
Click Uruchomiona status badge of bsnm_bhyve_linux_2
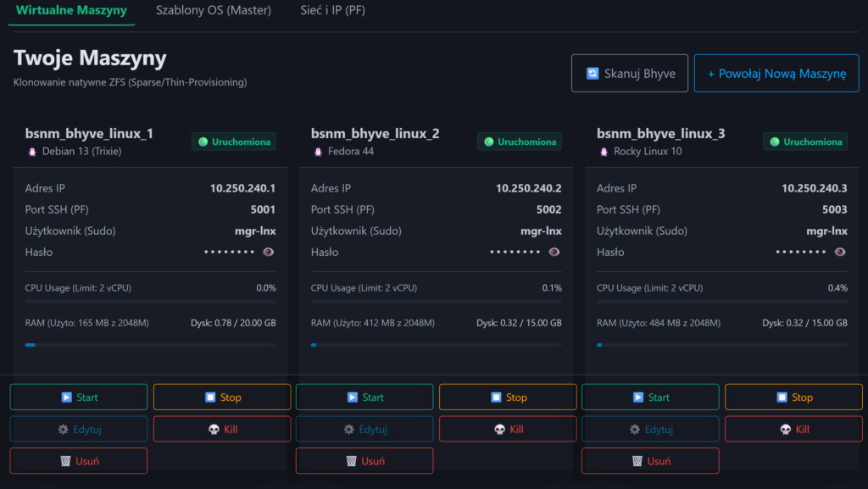click(x=520, y=142)
